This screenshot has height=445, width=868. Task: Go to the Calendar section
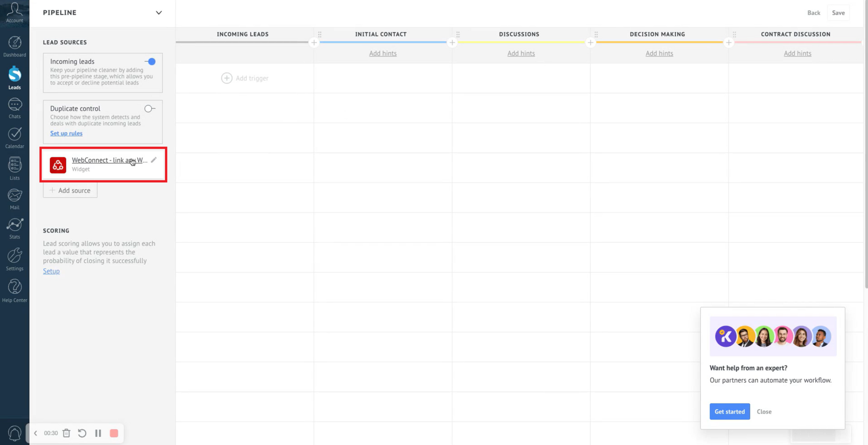tap(15, 137)
